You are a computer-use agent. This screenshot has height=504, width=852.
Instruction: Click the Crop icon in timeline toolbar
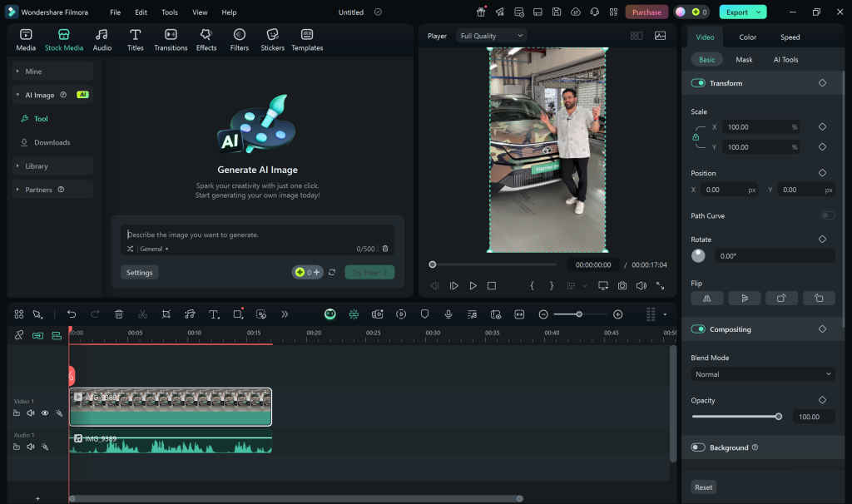tap(166, 314)
